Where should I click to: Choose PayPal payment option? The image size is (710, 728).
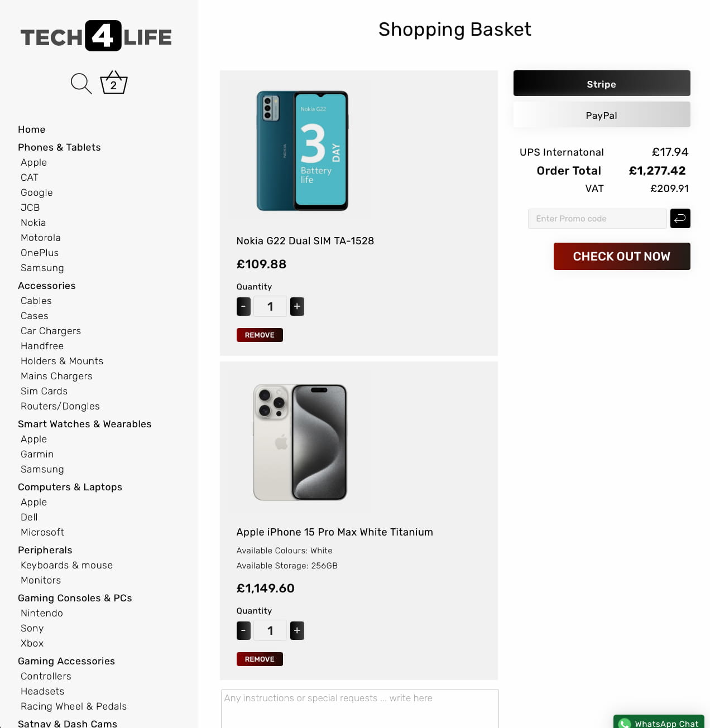coord(602,115)
